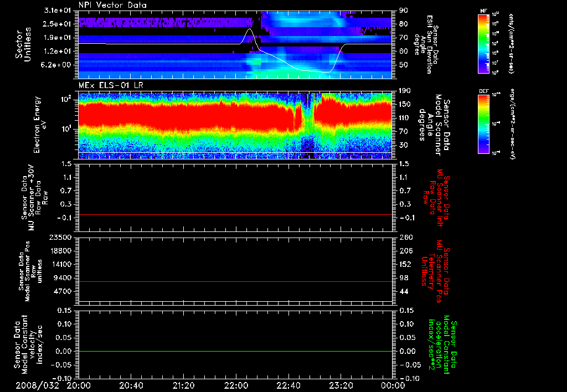Click the DEF color scale bar
Screen dimensions: 567x392
(x=483, y=124)
